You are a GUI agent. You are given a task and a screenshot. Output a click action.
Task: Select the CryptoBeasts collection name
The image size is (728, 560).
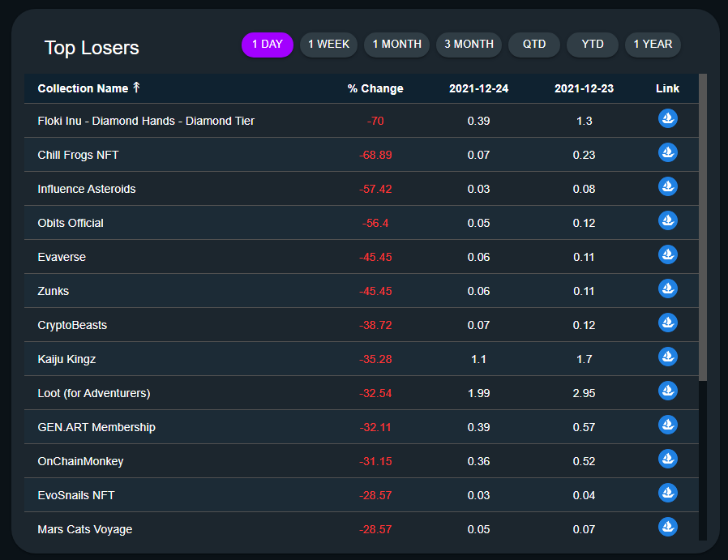[72, 325]
